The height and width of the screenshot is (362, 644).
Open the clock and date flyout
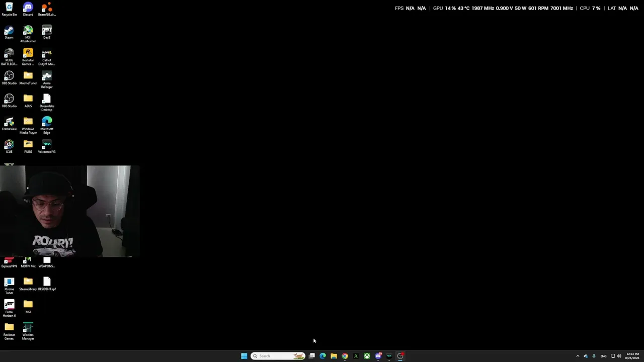pyautogui.click(x=632, y=356)
